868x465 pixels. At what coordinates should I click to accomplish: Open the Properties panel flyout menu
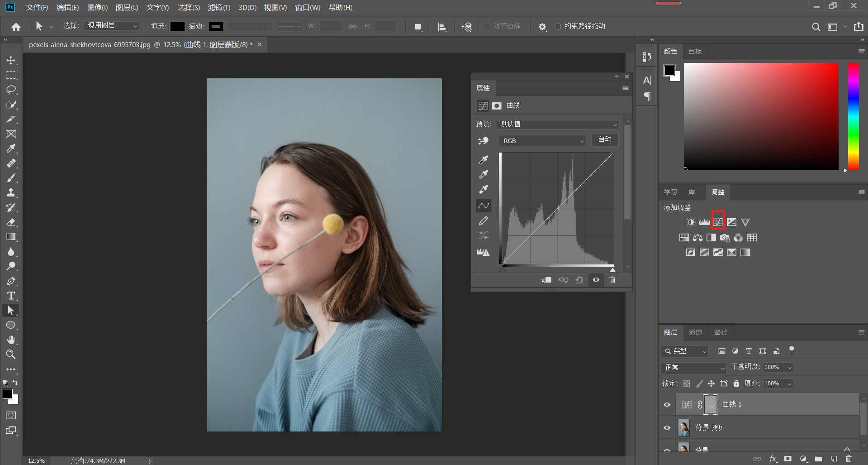point(626,88)
